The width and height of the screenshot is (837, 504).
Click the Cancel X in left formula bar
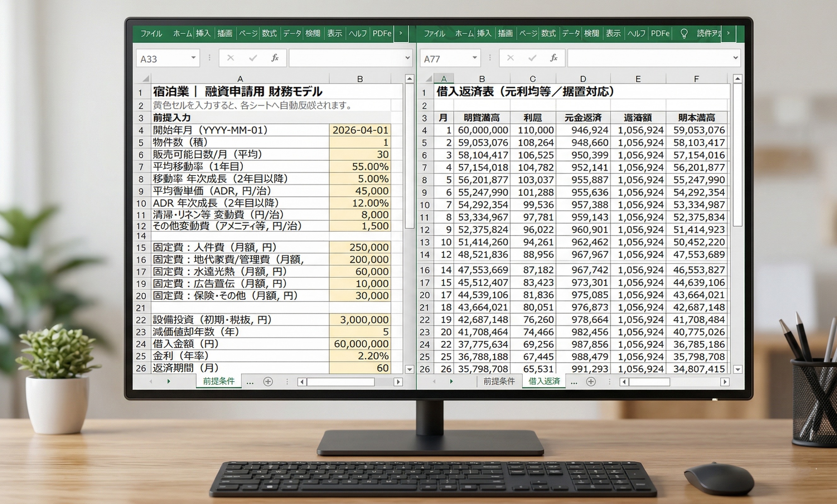point(230,58)
